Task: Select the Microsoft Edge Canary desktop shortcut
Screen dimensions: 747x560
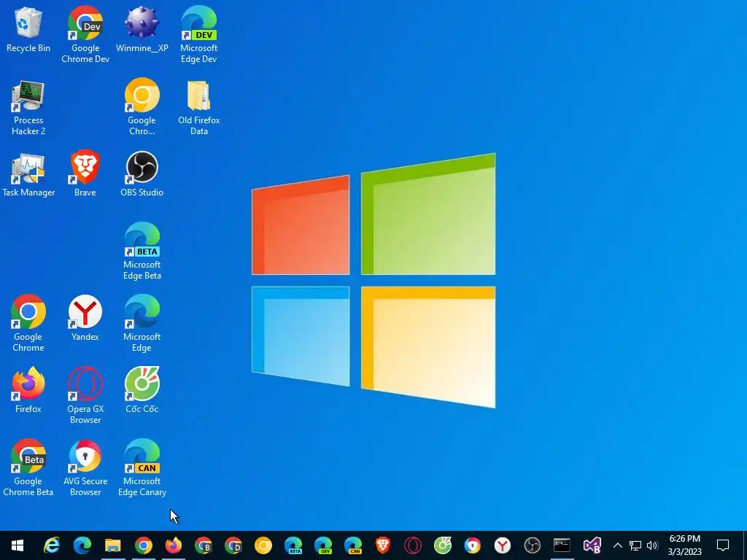Action: [142, 468]
